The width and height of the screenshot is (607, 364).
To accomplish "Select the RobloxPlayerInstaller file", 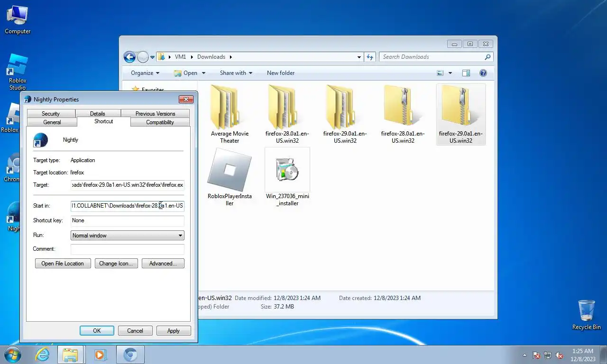I will (230, 177).
